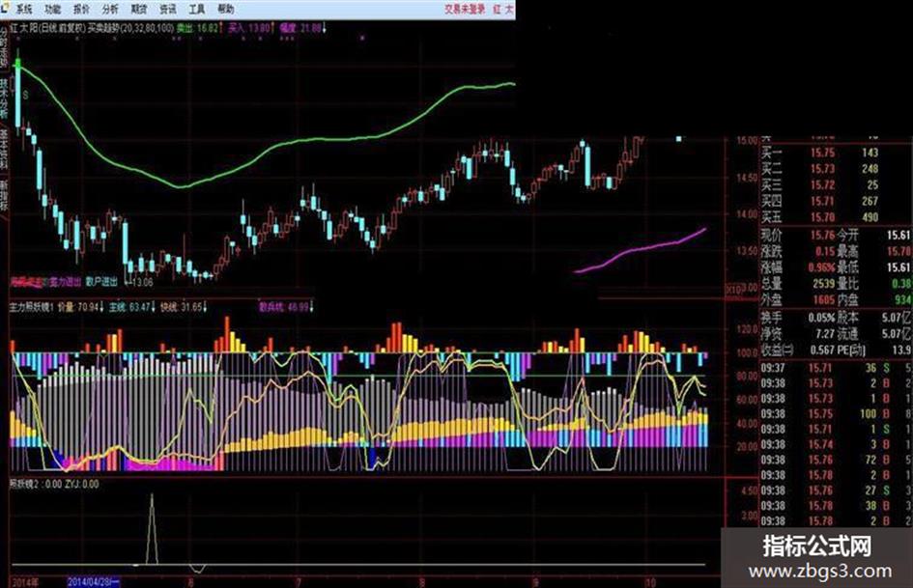Click the 买入 13.80 indicator value
This screenshot has width=913, height=588.
tap(249, 27)
